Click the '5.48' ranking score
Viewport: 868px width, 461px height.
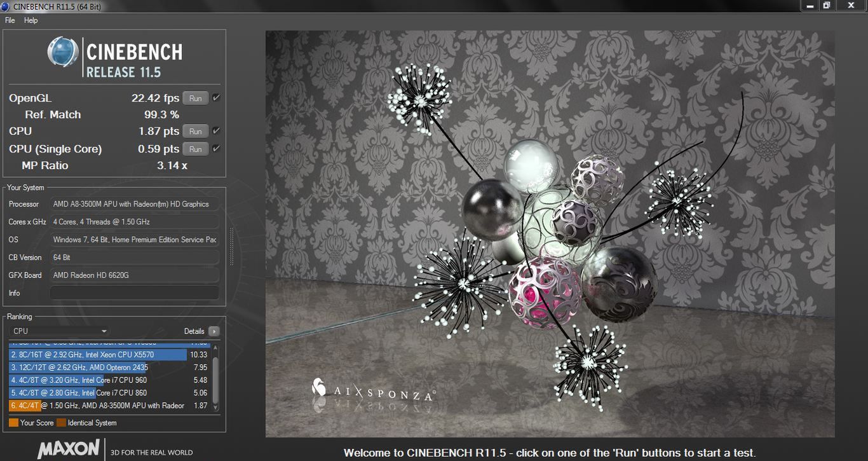200,380
